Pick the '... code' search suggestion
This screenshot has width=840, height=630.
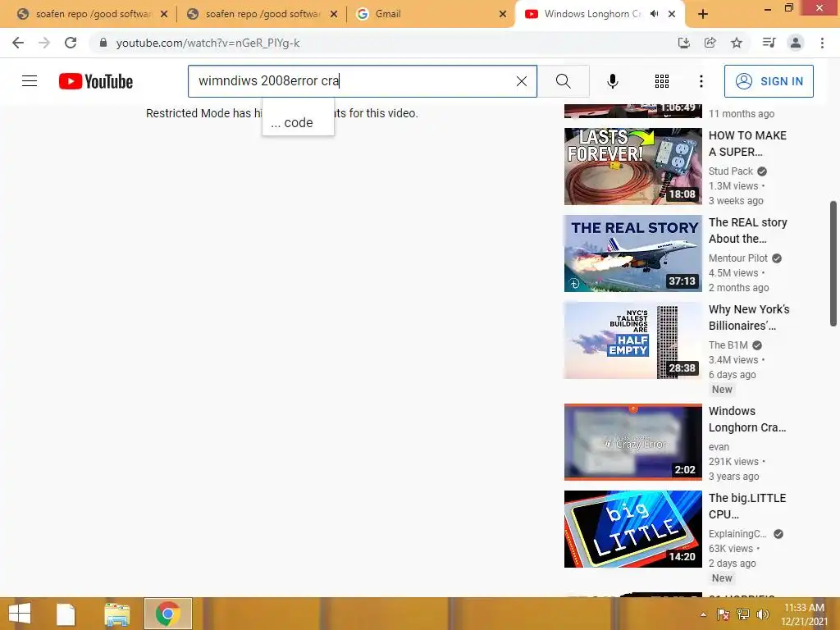coord(298,123)
